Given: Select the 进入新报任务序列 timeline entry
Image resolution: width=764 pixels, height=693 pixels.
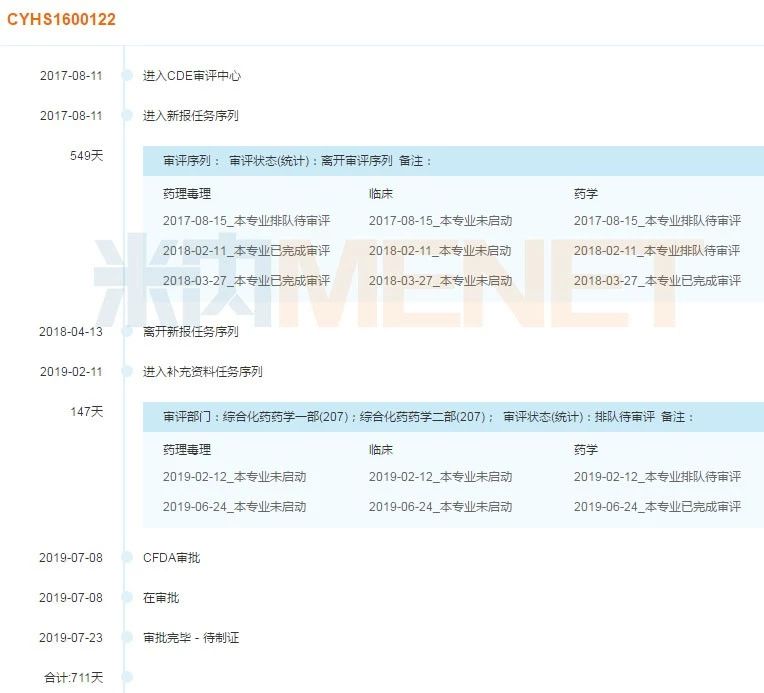Looking at the screenshot, I should (191, 116).
